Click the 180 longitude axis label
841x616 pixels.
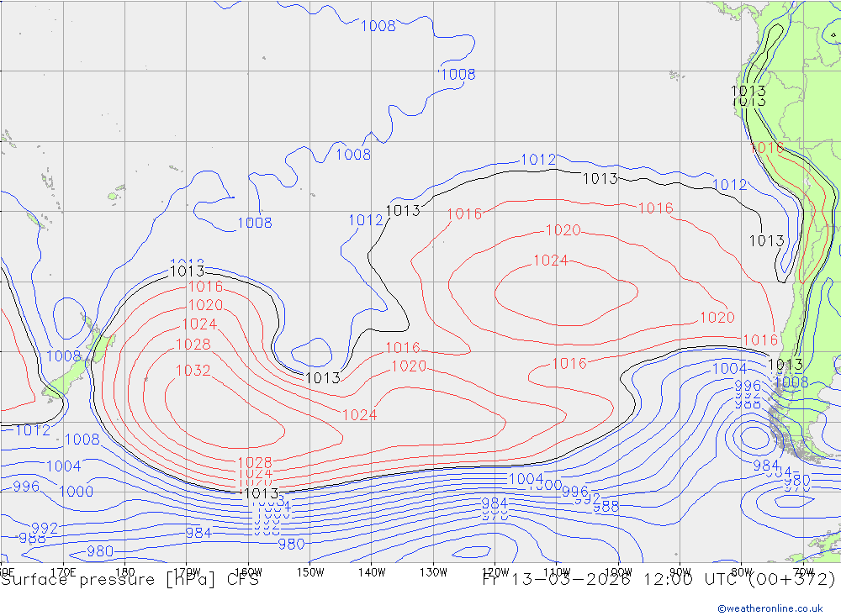(125, 572)
